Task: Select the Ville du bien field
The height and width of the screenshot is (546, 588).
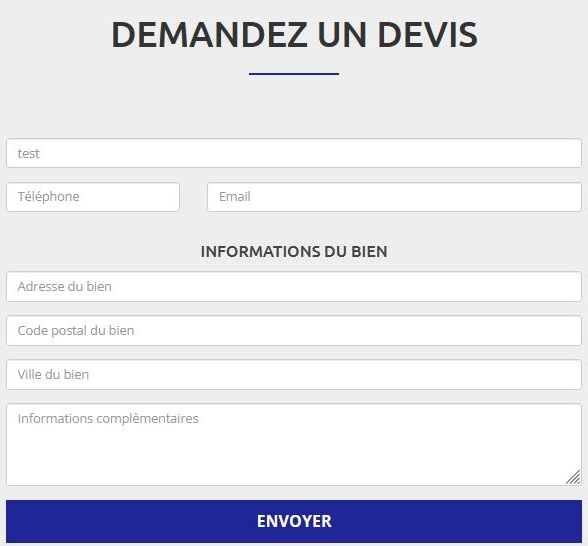Action: [294, 375]
